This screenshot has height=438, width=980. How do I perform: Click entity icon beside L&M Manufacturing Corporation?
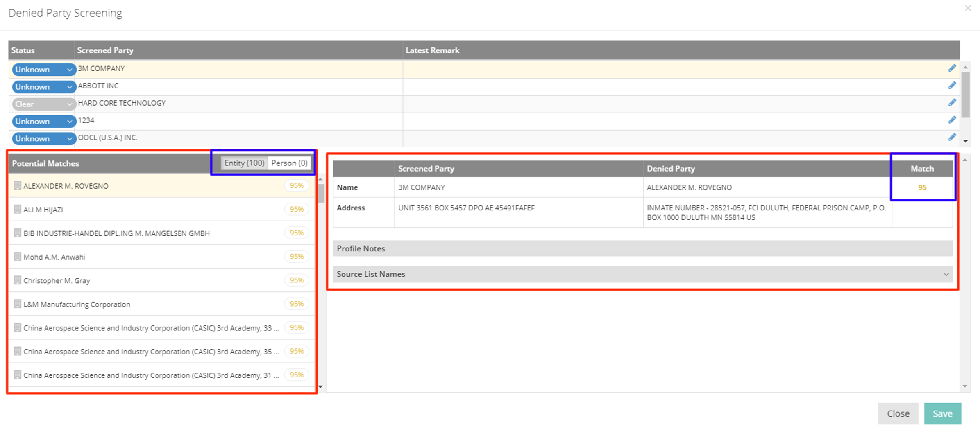pyautogui.click(x=17, y=304)
